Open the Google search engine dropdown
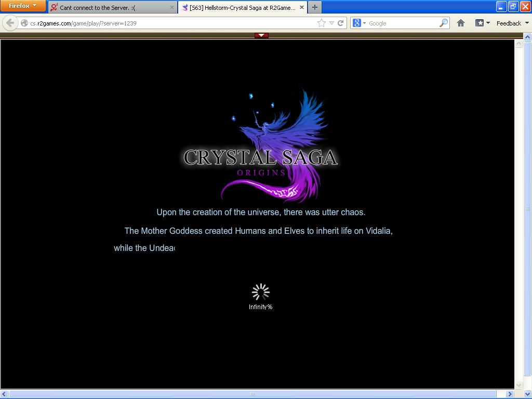 pos(358,23)
